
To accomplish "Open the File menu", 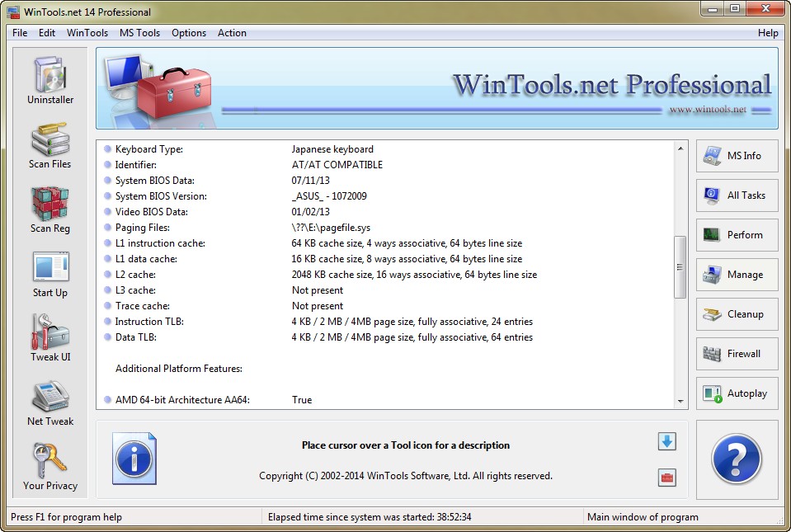I will click(x=20, y=33).
